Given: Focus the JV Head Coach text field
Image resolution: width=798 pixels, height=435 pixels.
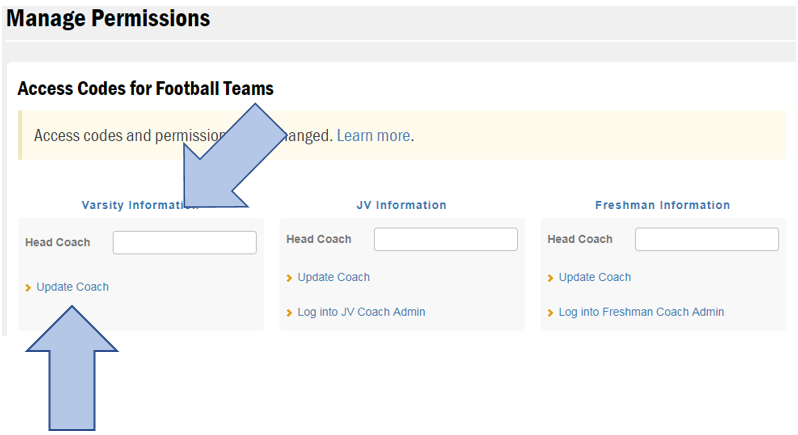Looking at the screenshot, I should coord(445,239).
